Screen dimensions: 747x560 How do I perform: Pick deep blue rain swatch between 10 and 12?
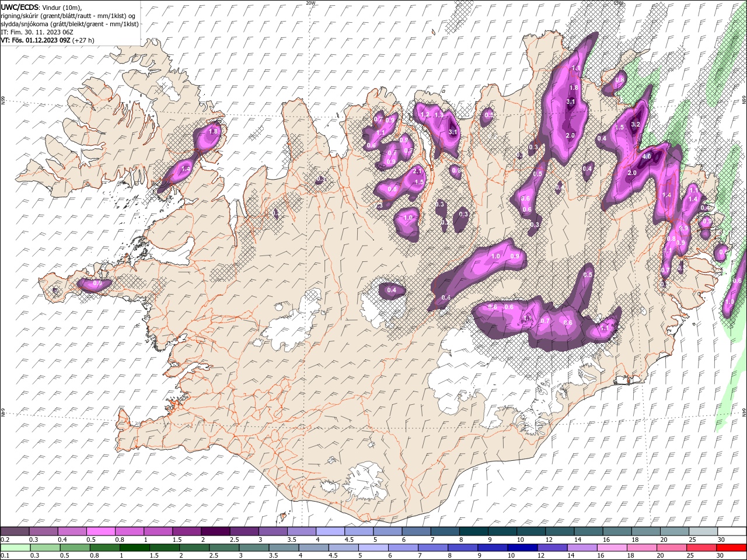[522, 547]
